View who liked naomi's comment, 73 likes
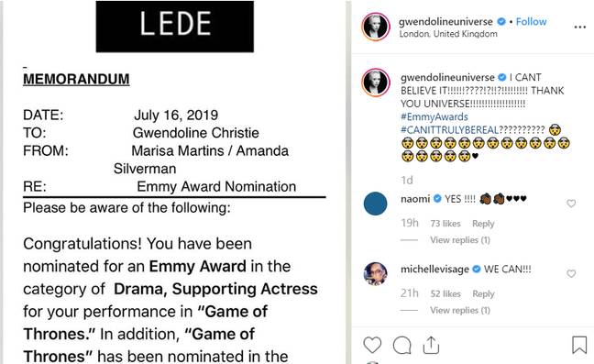 pos(445,224)
